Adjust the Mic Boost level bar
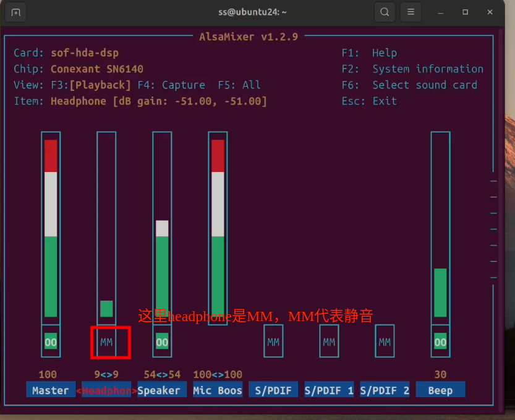The image size is (515, 420). pos(218,228)
